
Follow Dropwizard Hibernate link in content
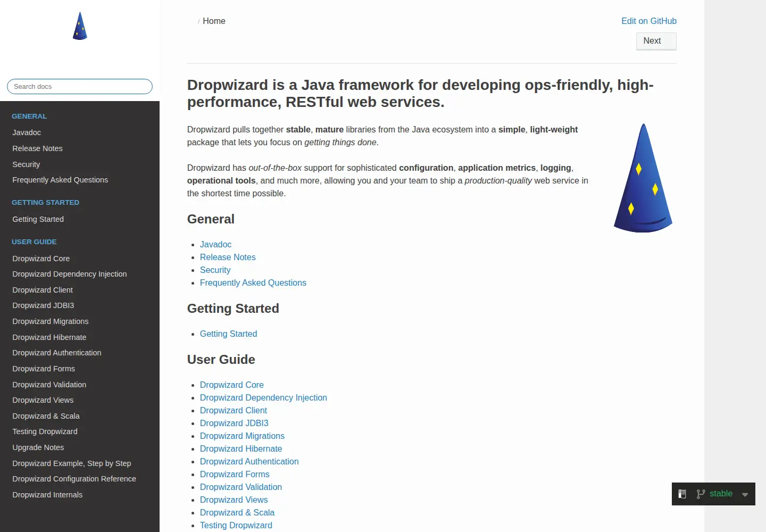241,448
